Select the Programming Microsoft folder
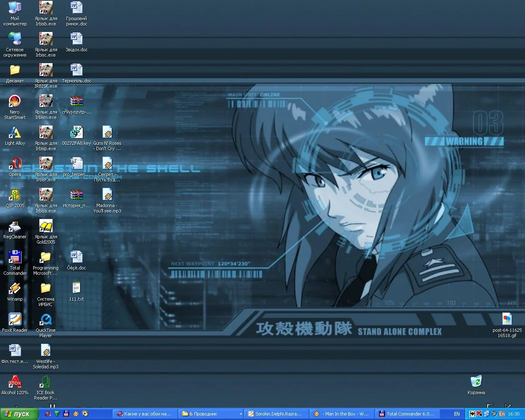Screen dimensions: 525x420 (46, 263)
